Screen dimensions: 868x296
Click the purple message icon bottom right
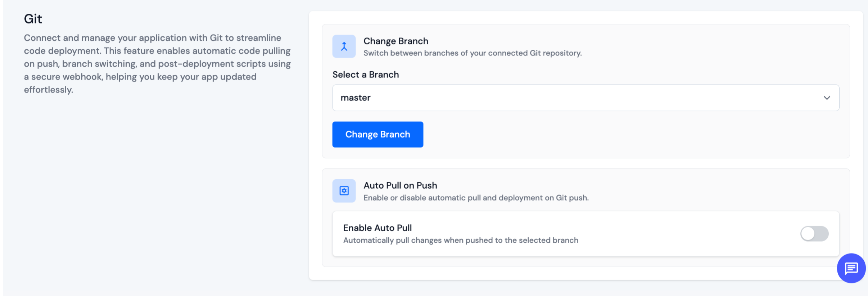tap(851, 268)
